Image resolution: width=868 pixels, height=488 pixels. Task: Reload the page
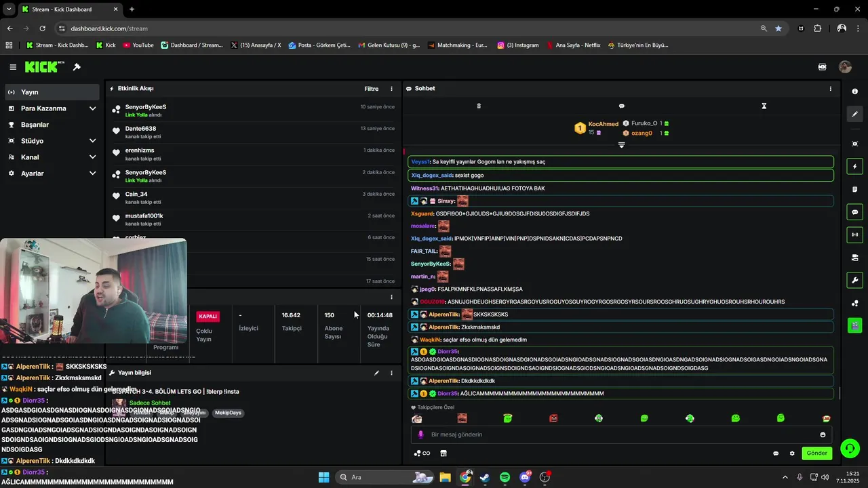pyautogui.click(x=42, y=28)
